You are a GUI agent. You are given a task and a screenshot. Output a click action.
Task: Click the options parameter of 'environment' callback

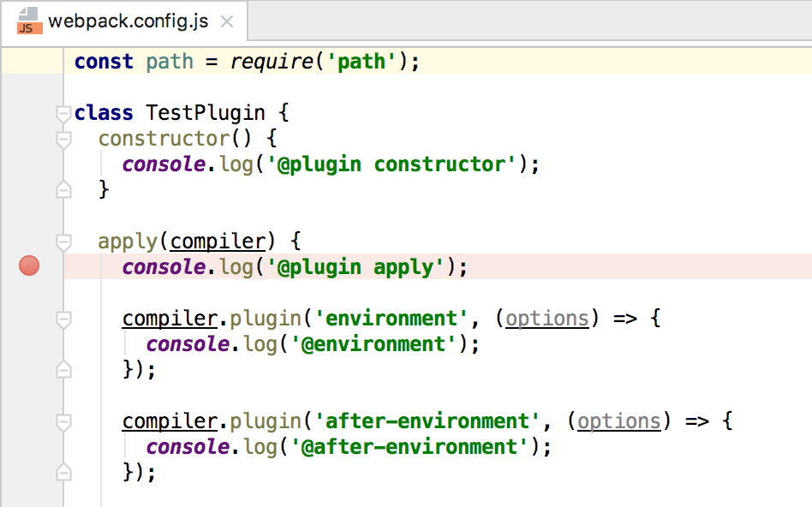(x=547, y=319)
